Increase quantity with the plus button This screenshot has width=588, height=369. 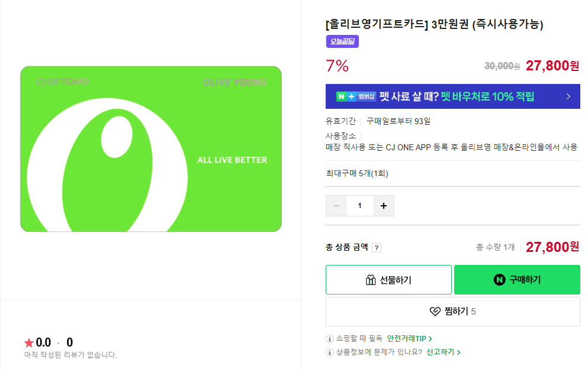click(x=383, y=206)
